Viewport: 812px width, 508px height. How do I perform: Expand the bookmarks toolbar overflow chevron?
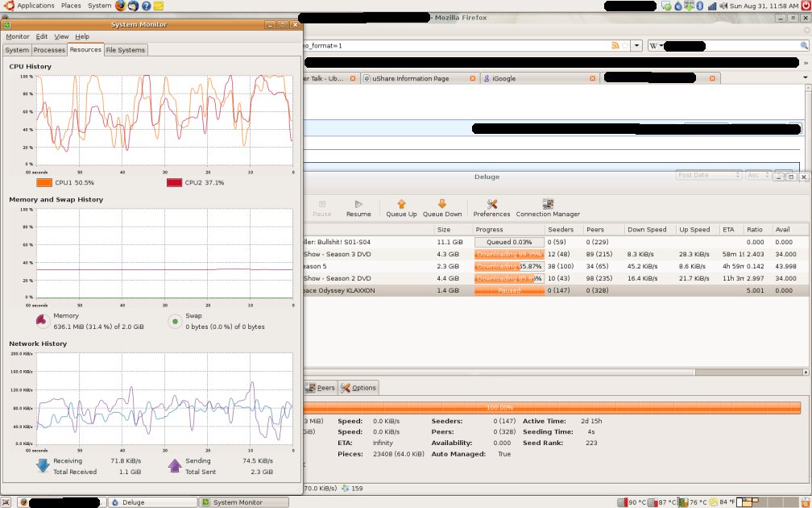(806, 63)
